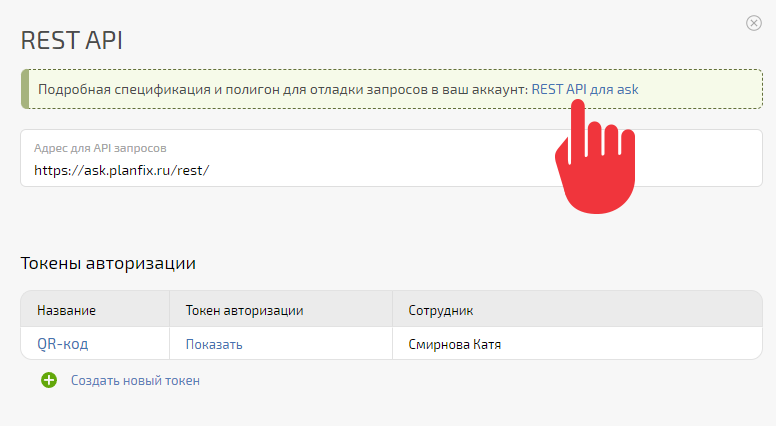776x426 pixels.
Task: Select the https://ask.planfix.ru/rest/ URL text
Action: tap(122, 170)
